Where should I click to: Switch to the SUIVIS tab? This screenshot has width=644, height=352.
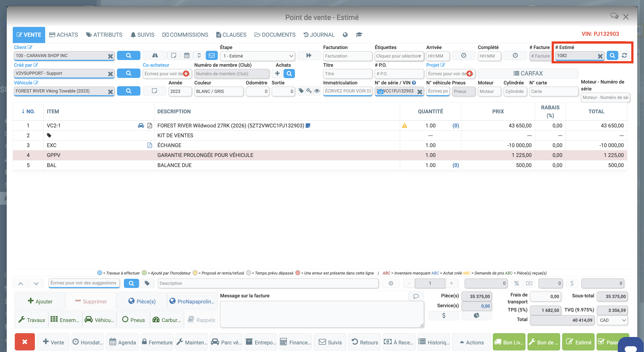(x=142, y=35)
